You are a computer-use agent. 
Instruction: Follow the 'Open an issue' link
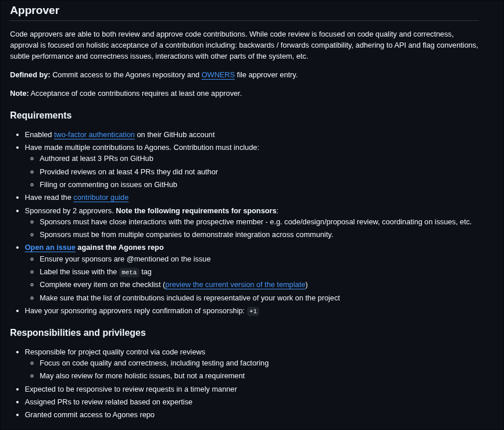point(50,248)
